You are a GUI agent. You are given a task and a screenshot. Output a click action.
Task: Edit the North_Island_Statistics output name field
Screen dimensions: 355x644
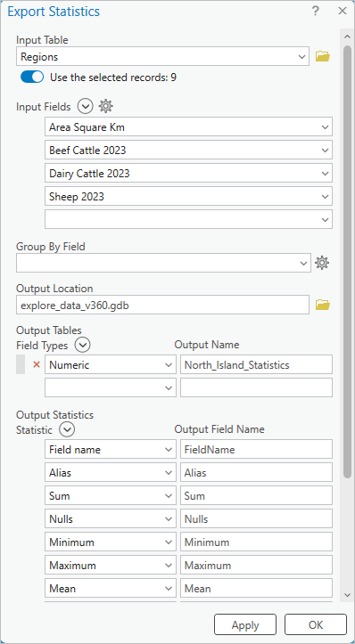pyautogui.click(x=256, y=364)
